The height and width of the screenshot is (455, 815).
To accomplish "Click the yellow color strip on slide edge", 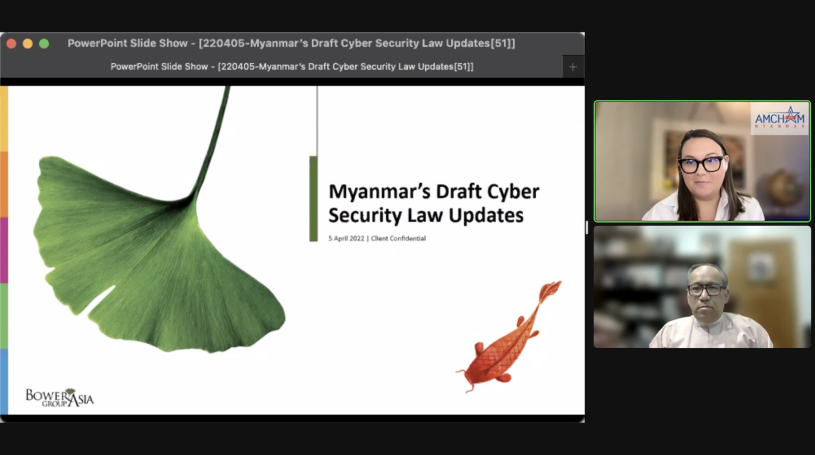I will point(4,118).
